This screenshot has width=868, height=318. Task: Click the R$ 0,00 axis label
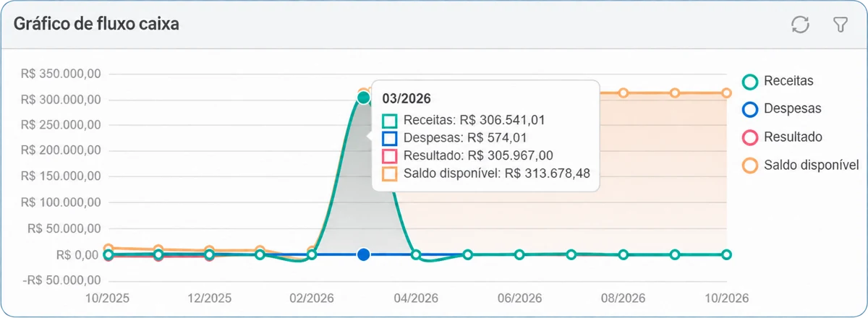click(79, 254)
